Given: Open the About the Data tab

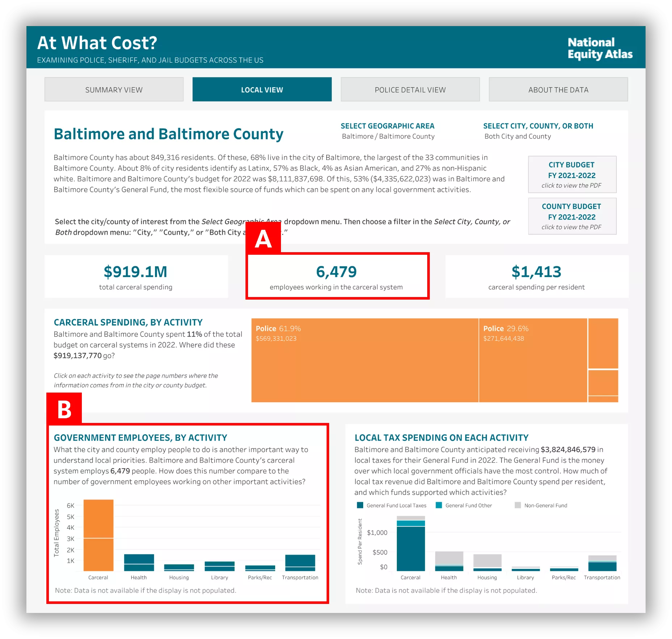Looking at the screenshot, I should (x=558, y=89).
